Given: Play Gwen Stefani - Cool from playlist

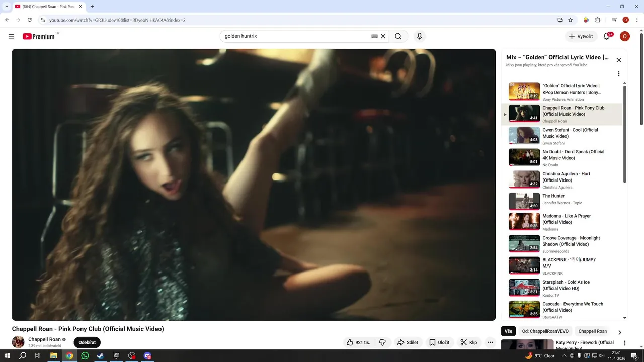Looking at the screenshot, I should click(561, 136).
